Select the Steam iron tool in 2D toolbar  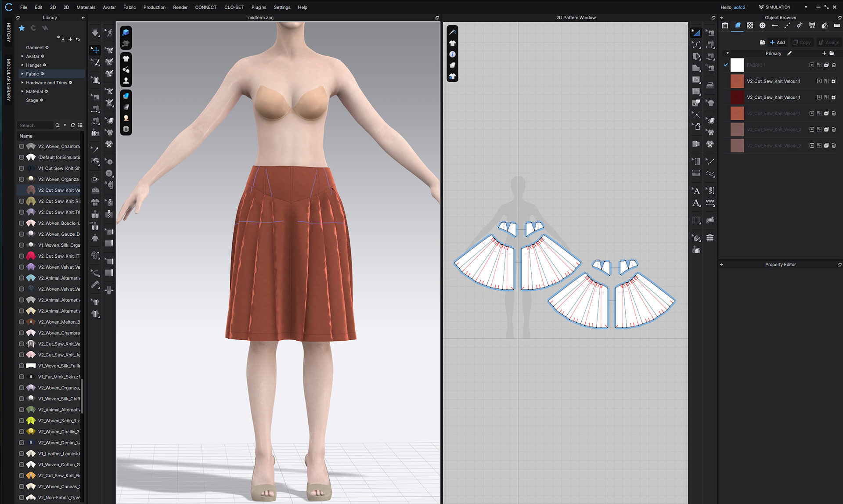[710, 85]
